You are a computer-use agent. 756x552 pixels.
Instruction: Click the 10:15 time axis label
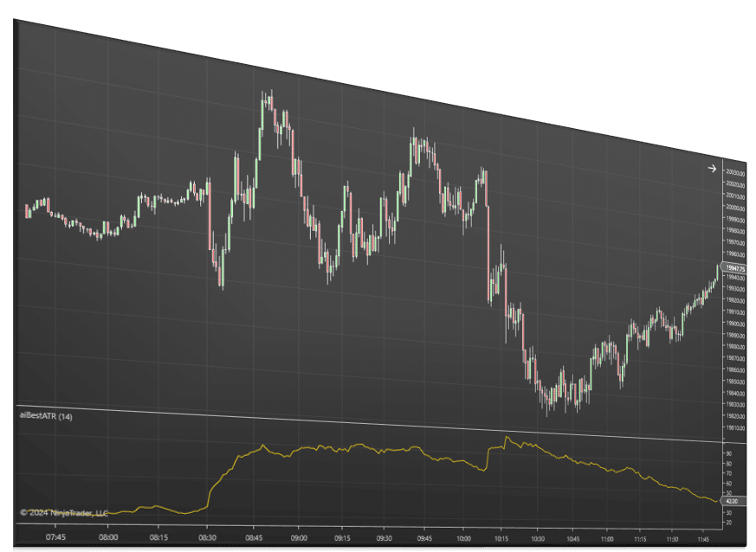[x=501, y=538]
